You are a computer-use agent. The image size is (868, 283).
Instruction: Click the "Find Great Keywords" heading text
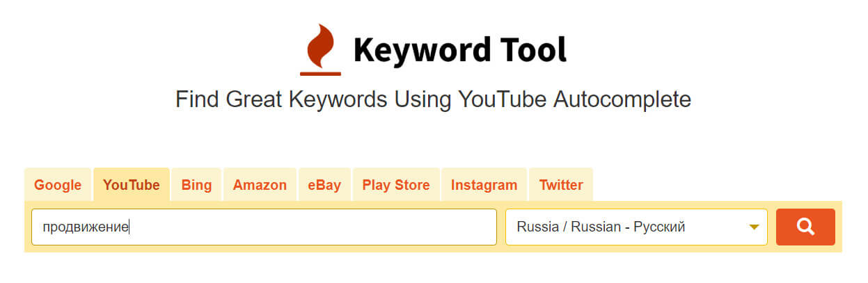pyautogui.click(x=281, y=99)
